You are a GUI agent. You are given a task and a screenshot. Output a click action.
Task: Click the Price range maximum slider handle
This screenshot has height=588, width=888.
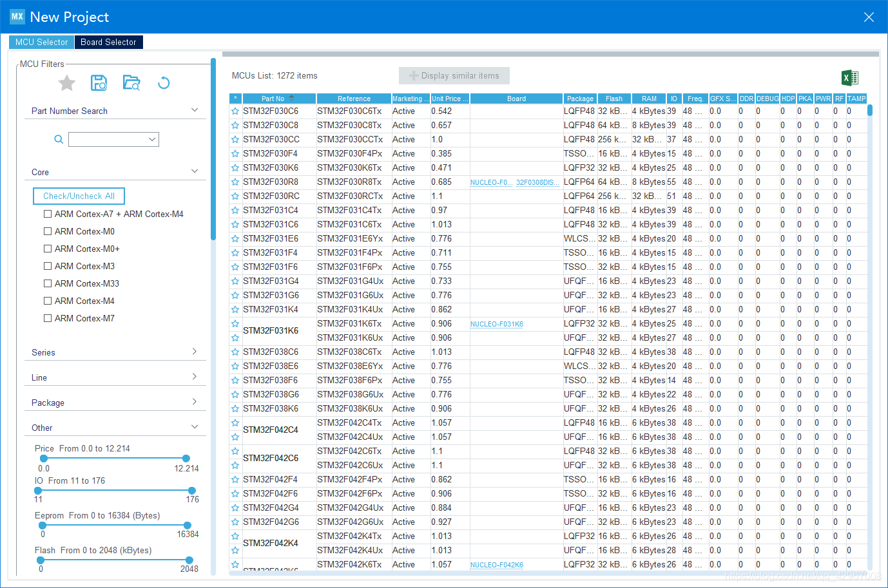click(186, 459)
